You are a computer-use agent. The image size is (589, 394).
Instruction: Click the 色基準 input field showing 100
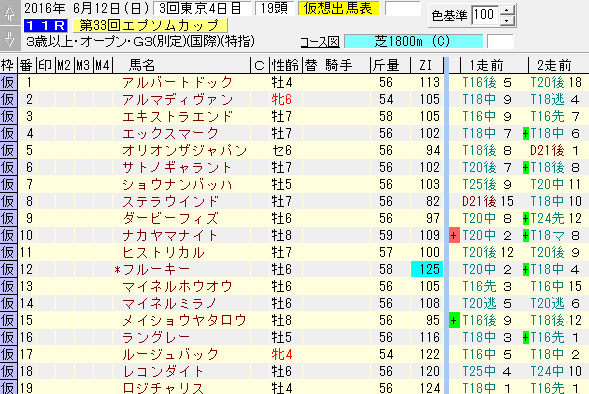485,15
